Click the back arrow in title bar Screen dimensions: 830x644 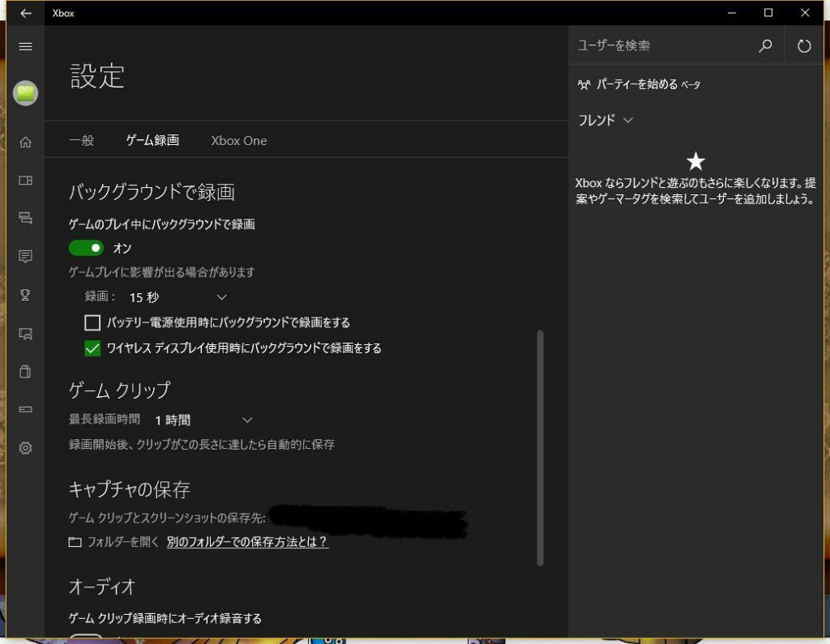tap(25, 13)
